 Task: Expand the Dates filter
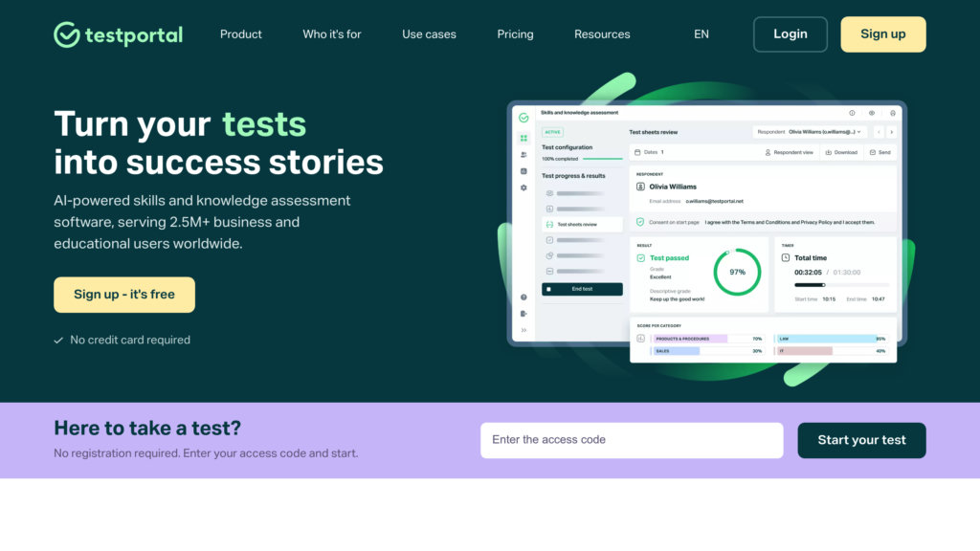(650, 152)
